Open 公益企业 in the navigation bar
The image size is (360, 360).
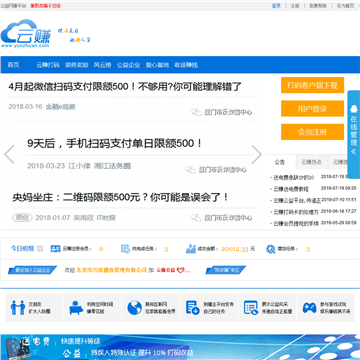pyautogui.click(x=128, y=65)
